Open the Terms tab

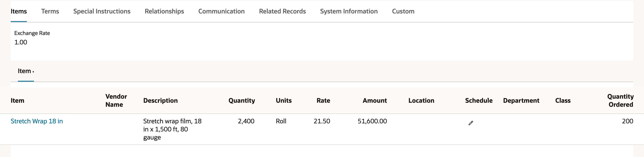[x=50, y=11]
